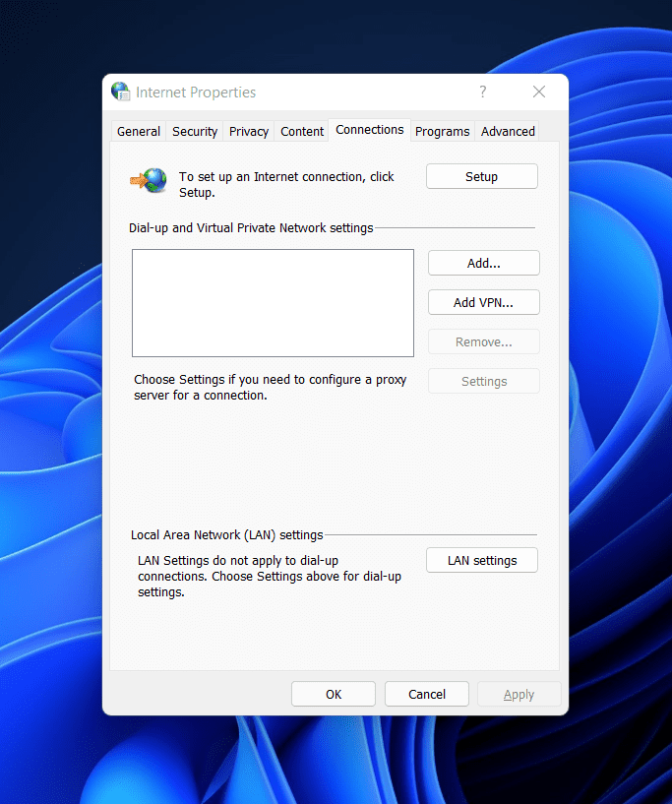Confirm with the OK button
672x804 pixels.
(x=334, y=694)
